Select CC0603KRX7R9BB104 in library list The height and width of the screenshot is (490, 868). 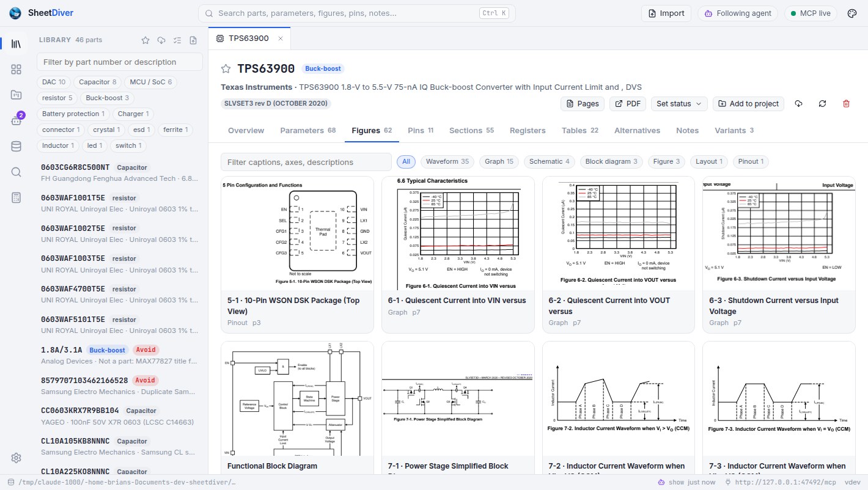point(119,416)
